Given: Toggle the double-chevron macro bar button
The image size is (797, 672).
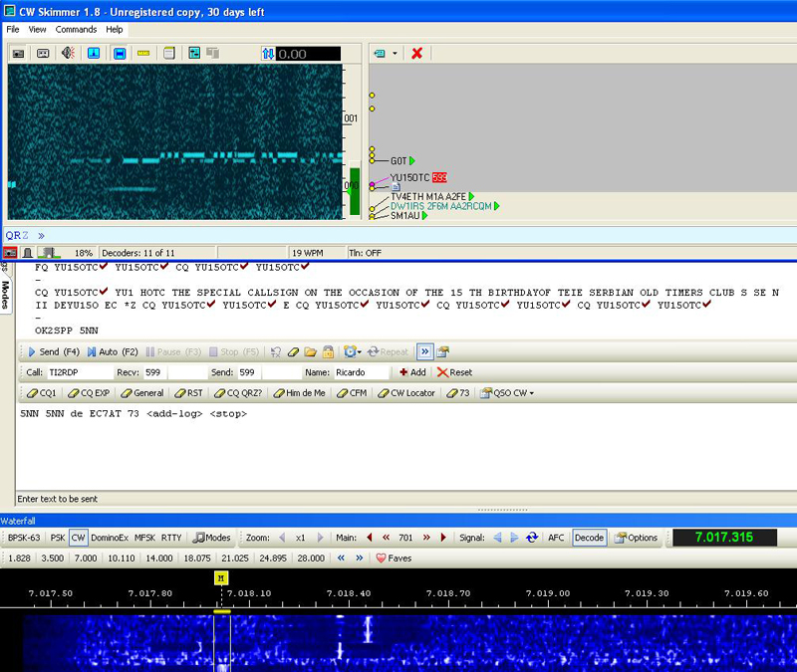Looking at the screenshot, I should pos(425,351).
